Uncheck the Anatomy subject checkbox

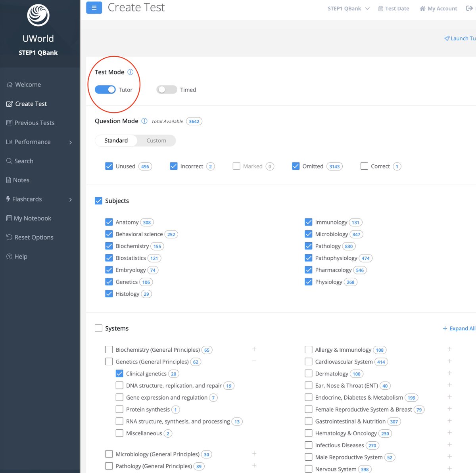tap(109, 222)
